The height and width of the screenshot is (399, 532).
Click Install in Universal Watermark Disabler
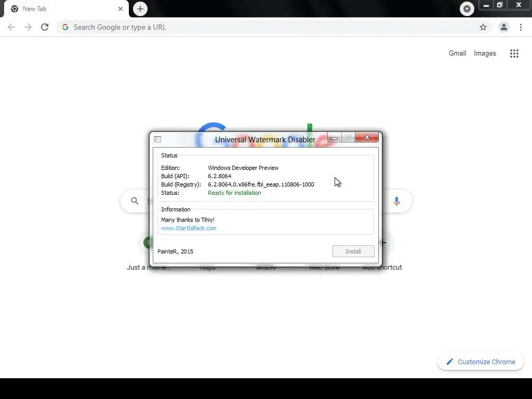pos(353,251)
